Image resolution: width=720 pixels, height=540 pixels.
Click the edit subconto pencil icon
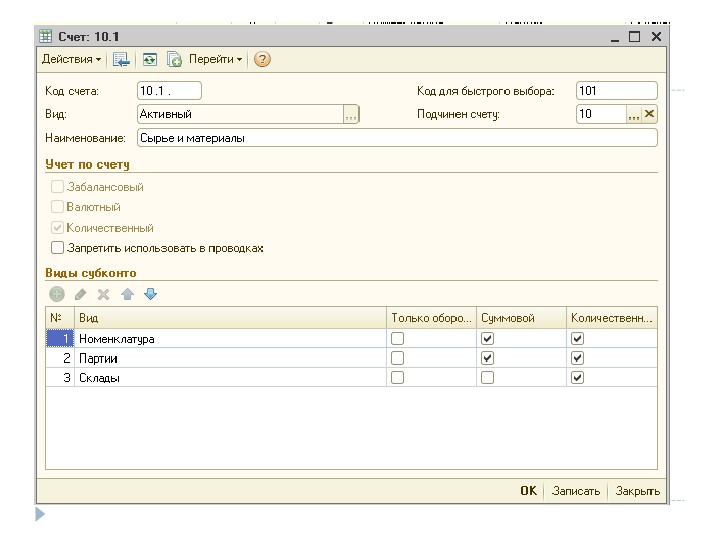tap(81, 294)
